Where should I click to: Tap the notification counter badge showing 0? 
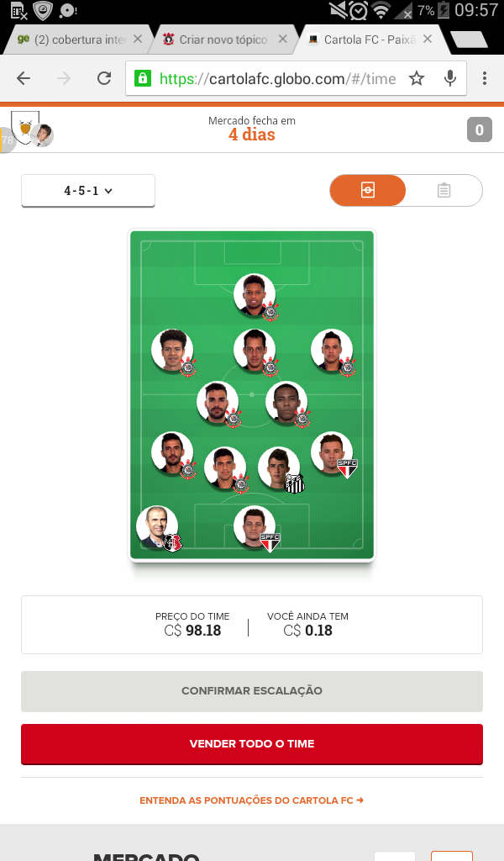480,129
